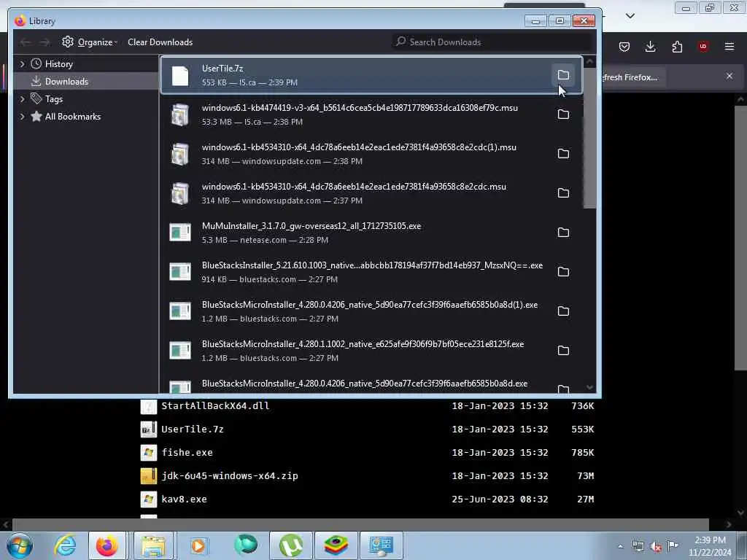
Task: Click the Refresh Firefox button
Action: pos(630,77)
